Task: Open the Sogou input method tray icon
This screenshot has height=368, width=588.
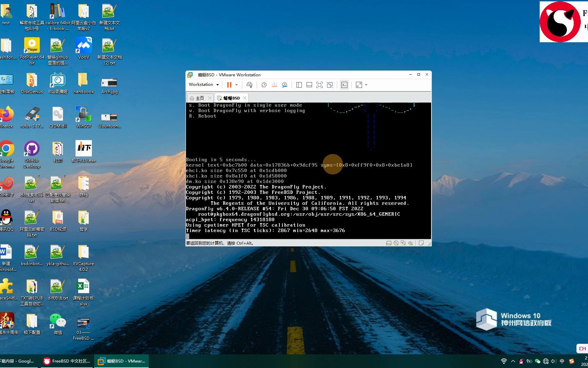Action: tap(572, 361)
